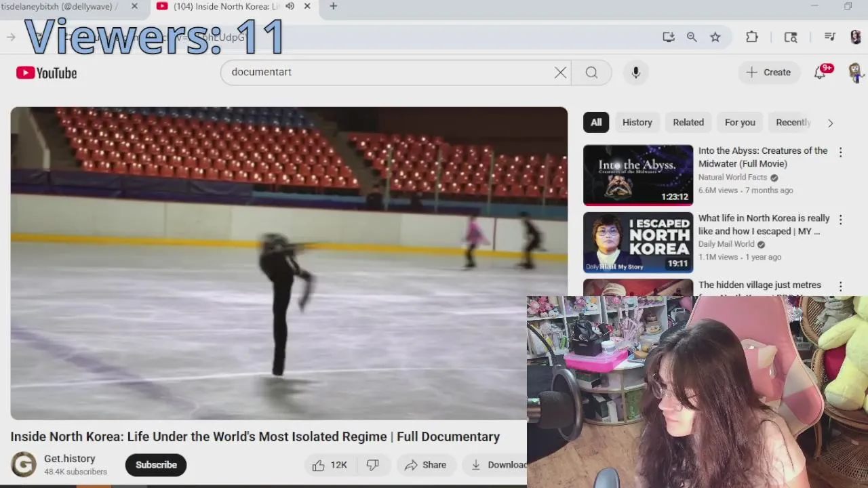The image size is (868, 488).
Task: Close the Inside North Korea tab
Action: [307, 6]
